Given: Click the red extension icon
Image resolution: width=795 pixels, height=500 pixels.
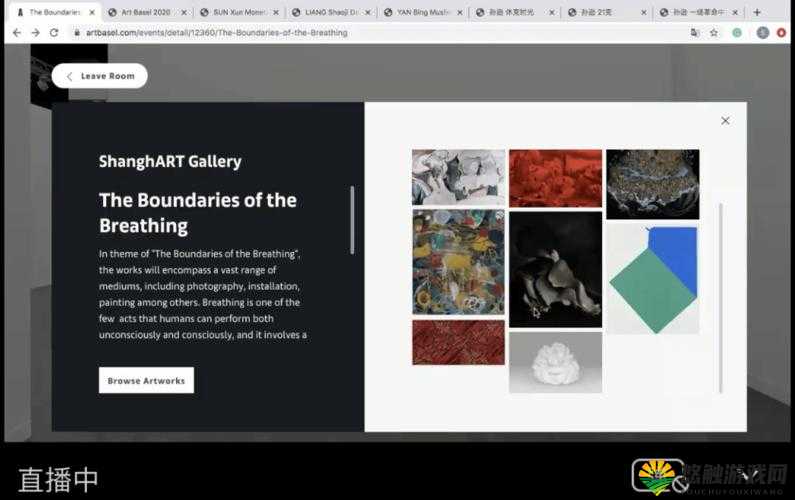Looking at the screenshot, I should (781, 33).
